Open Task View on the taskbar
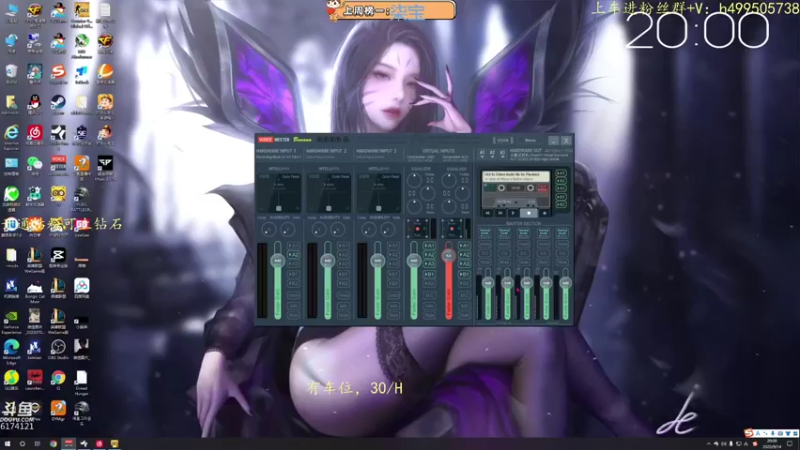This screenshot has width=800, height=450. (x=37, y=444)
